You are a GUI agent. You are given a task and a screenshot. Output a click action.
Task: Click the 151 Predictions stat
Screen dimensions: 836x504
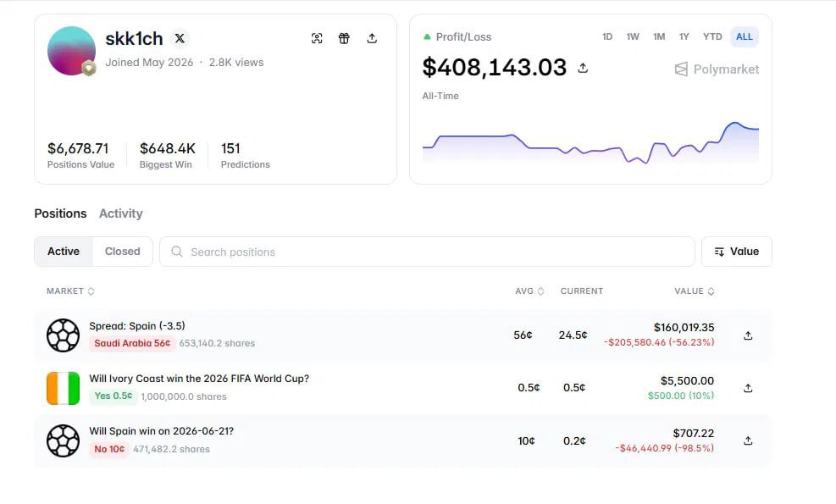tap(246, 155)
